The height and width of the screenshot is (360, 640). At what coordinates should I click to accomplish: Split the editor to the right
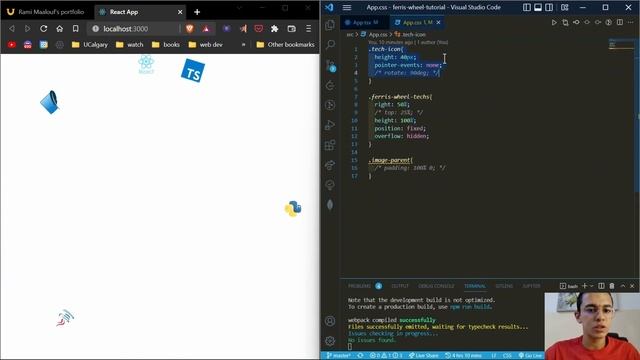click(x=620, y=22)
